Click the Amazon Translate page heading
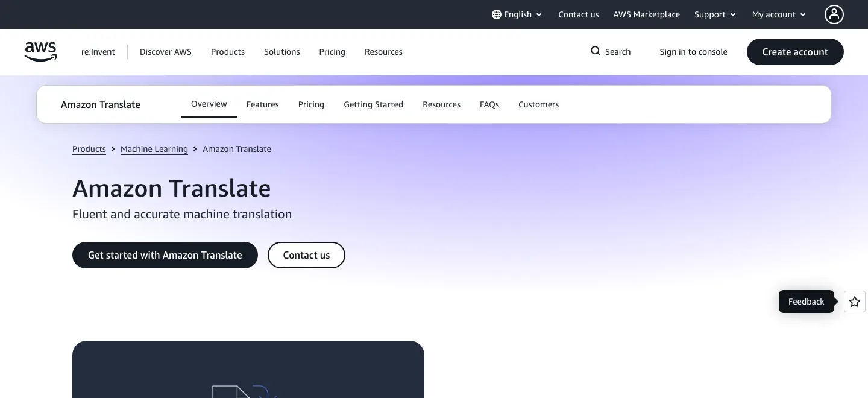Screen dimensions: 868x398 (172, 188)
